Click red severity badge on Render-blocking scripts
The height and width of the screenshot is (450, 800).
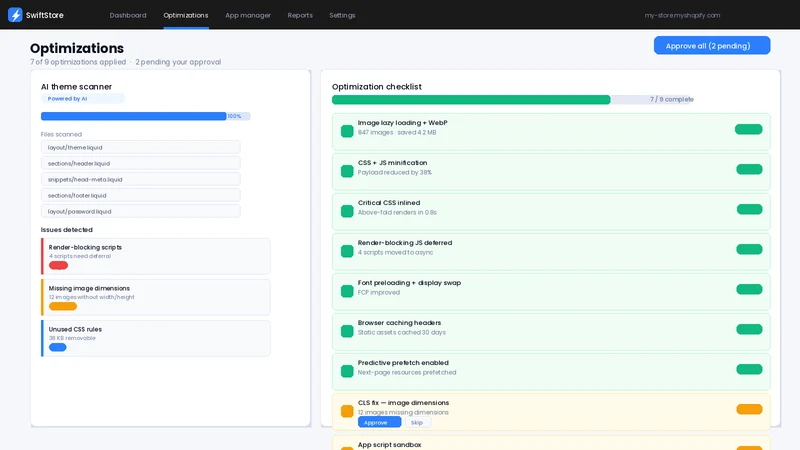pyautogui.click(x=58, y=265)
